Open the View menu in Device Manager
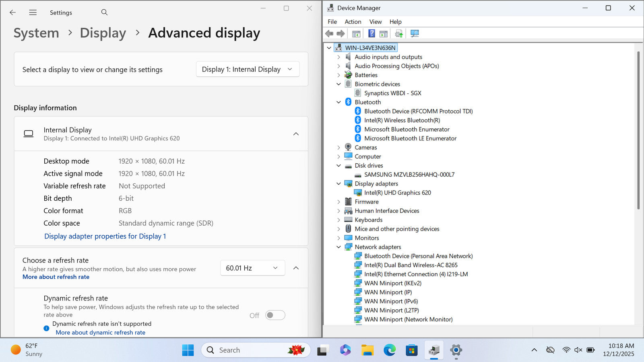Image resolution: width=644 pixels, height=362 pixels. [375, 22]
